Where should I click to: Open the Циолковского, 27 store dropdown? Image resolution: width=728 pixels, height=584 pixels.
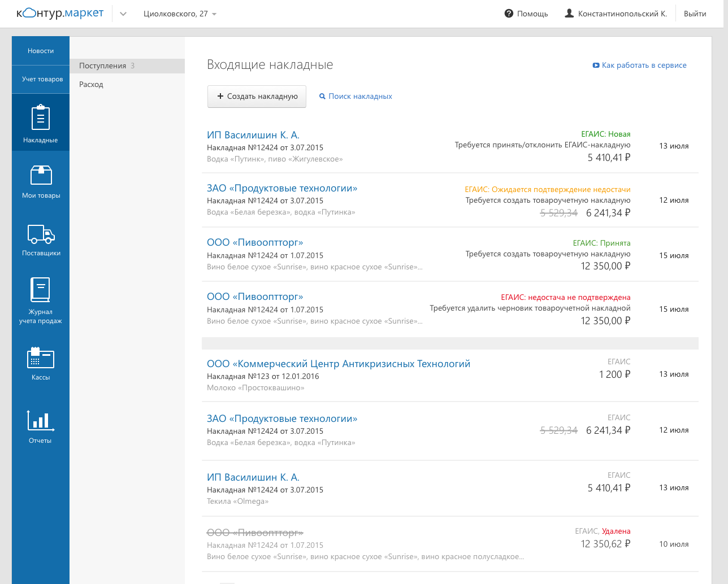pos(180,14)
